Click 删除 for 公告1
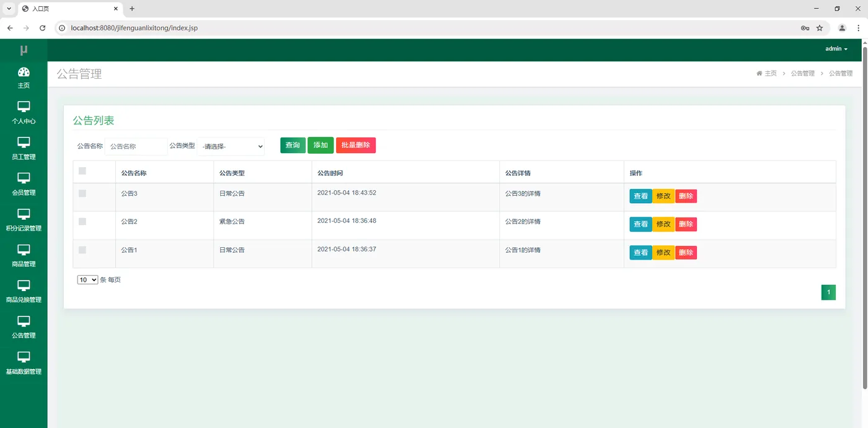The width and height of the screenshot is (868, 428). coord(686,253)
